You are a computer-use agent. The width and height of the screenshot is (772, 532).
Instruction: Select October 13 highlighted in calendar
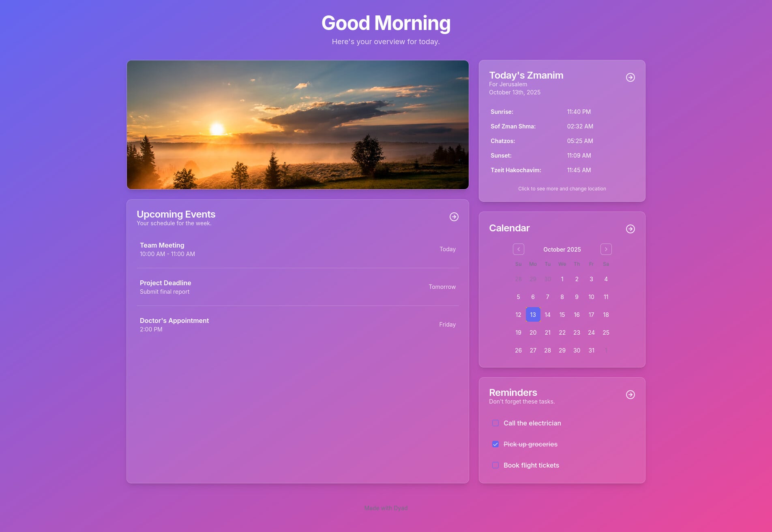pos(533,314)
